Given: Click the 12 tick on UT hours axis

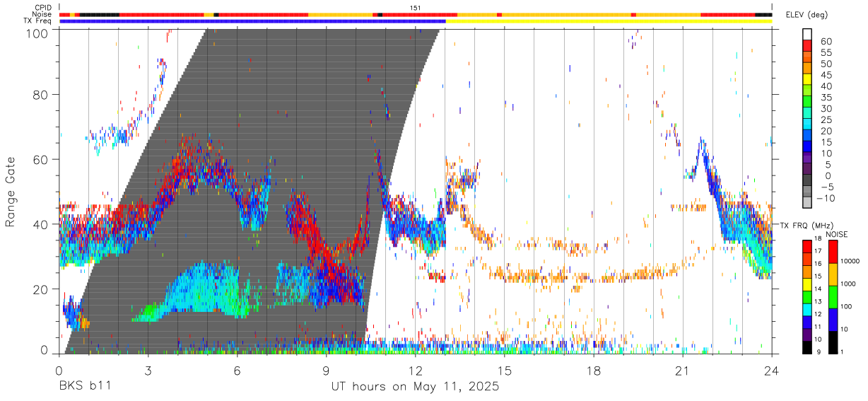Looking at the screenshot, I should coord(416,369).
